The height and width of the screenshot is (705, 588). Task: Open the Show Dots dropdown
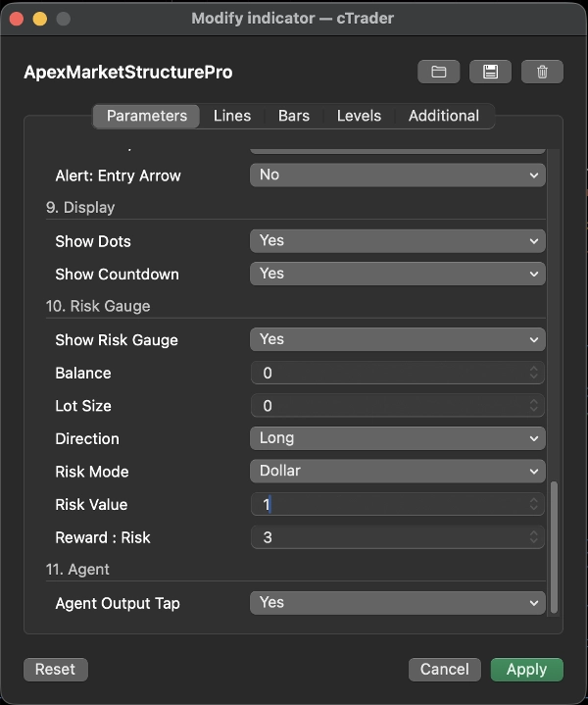[398, 241]
